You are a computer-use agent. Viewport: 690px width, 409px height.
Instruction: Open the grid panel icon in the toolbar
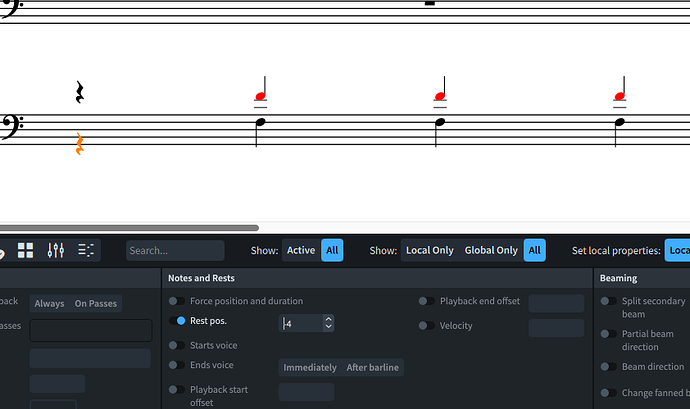click(26, 251)
